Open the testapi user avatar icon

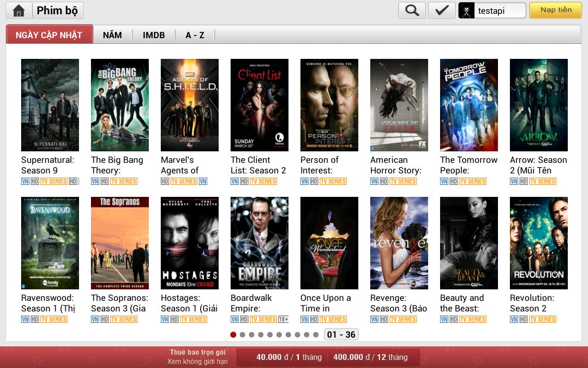coord(467,11)
